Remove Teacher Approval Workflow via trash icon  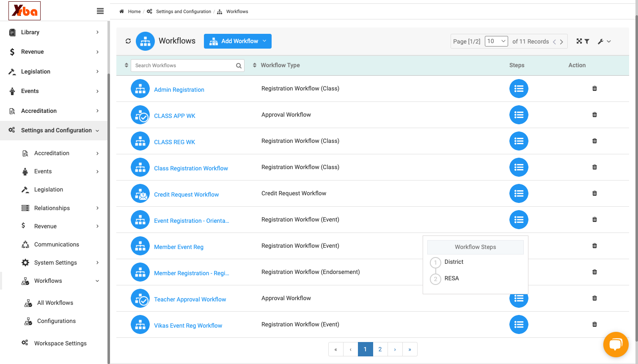click(594, 298)
